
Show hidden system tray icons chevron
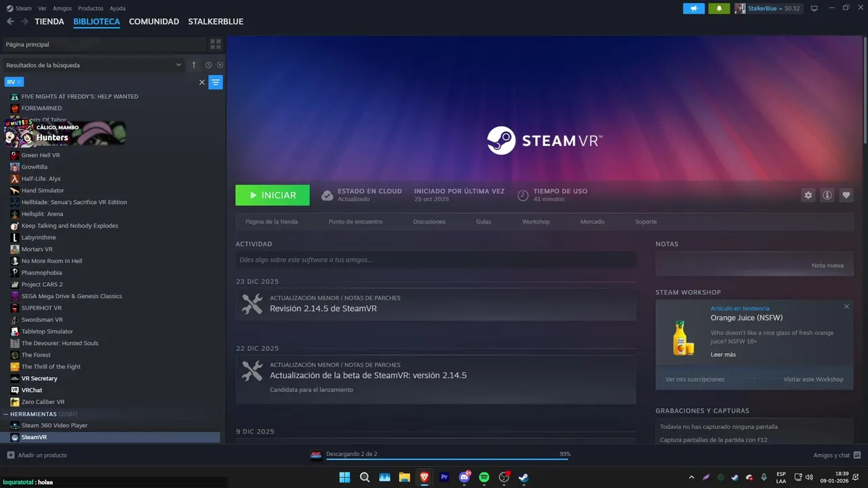pos(691,477)
